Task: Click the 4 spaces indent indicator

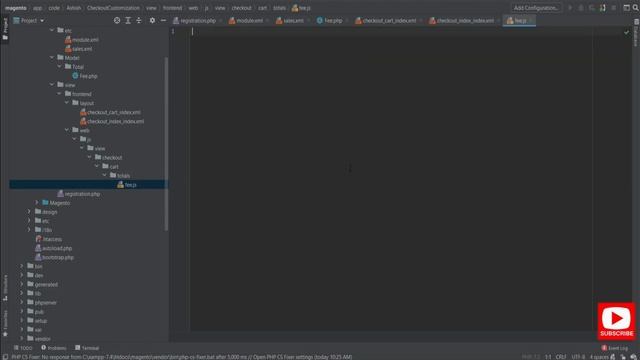Action: (599, 357)
